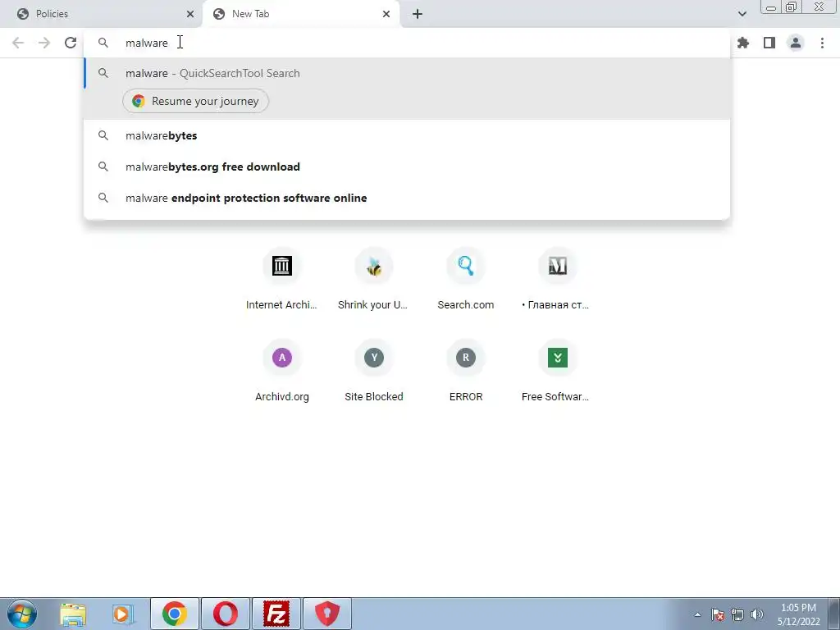Click the browser forward arrow
840x630 pixels.
click(x=44, y=43)
